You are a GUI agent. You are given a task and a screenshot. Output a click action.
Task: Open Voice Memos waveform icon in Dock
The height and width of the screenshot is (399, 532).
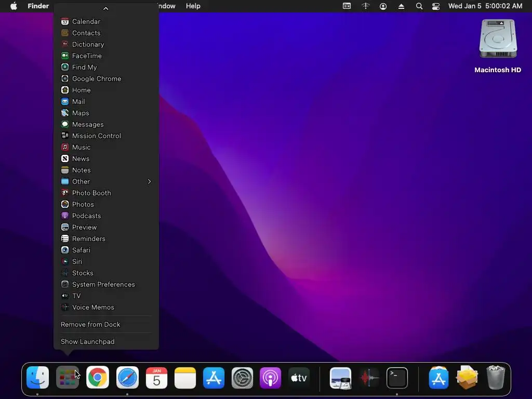pos(369,378)
